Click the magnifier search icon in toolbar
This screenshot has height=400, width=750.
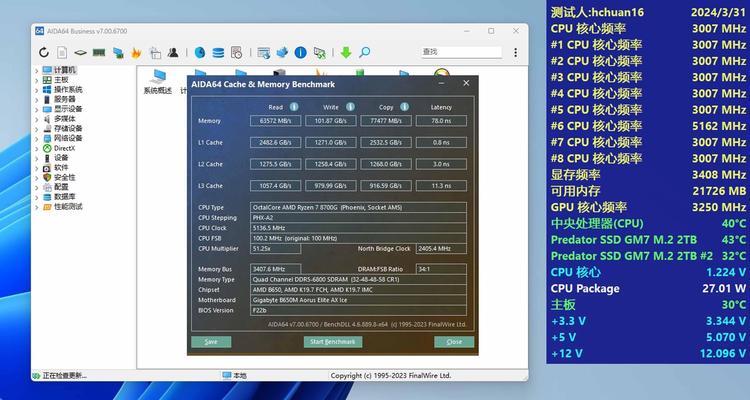pyautogui.click(x=364, y=52)
